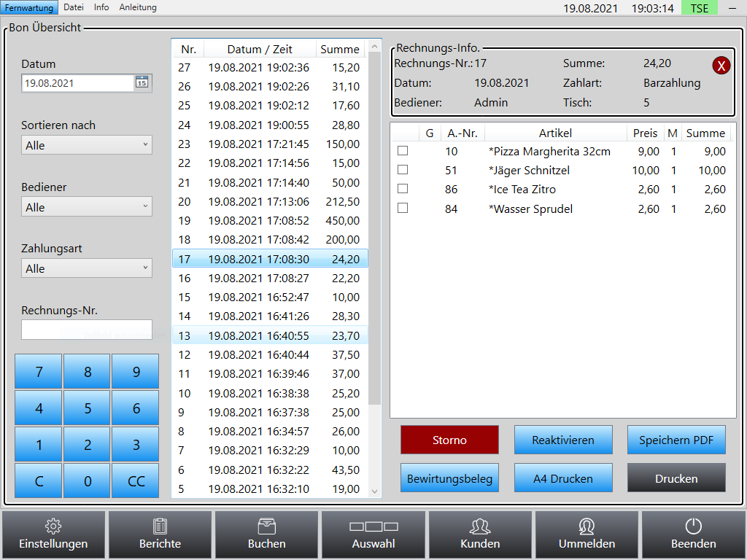Viewport: 747px width, 560px height.
Task: Select bon 25 at 19:02:12
Action: [x=270, y=105]
